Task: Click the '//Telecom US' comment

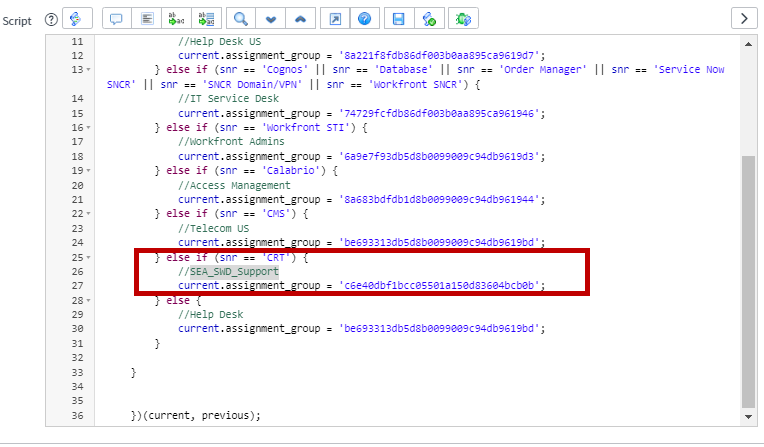Action: pyautogui.click(x=213, y=228)
